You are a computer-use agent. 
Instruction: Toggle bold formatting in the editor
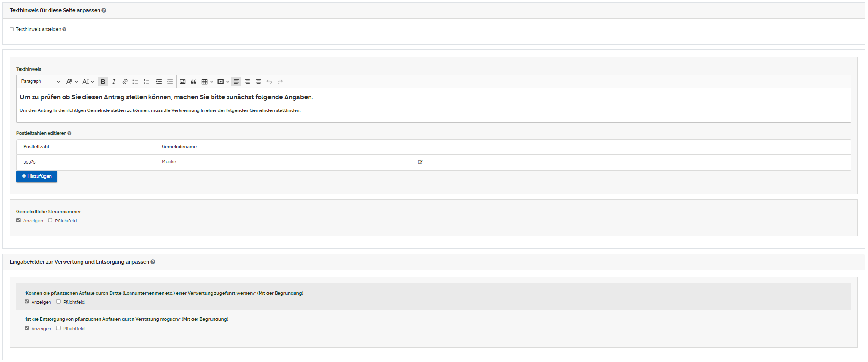[x=103, y=82]
